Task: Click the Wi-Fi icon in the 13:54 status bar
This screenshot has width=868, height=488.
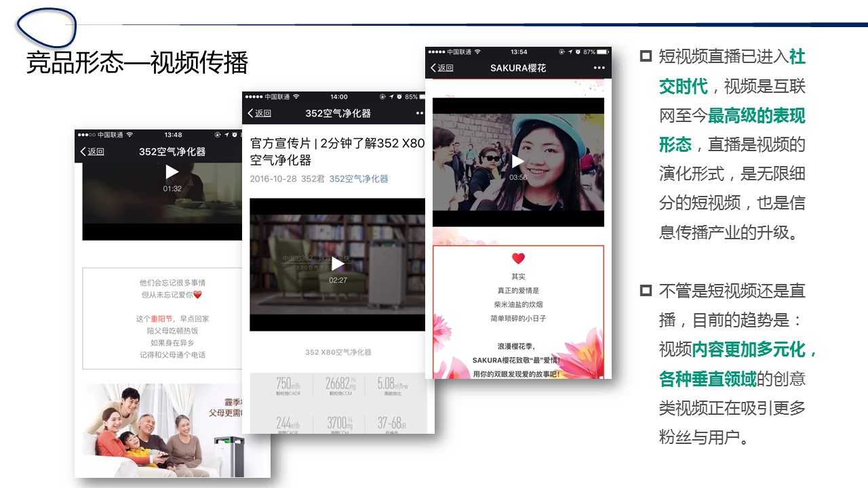Action: [x=477, y=52]
